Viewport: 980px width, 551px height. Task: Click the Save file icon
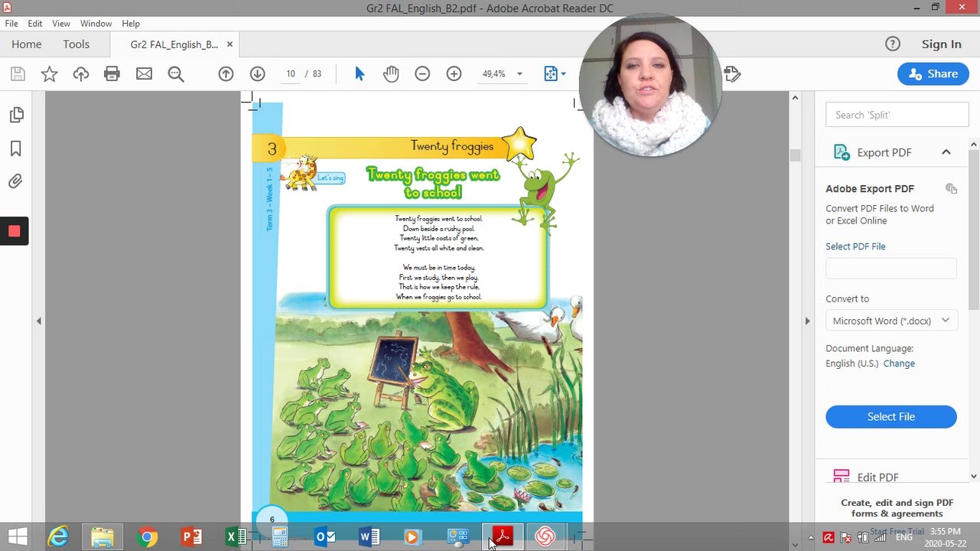[18, 74]
